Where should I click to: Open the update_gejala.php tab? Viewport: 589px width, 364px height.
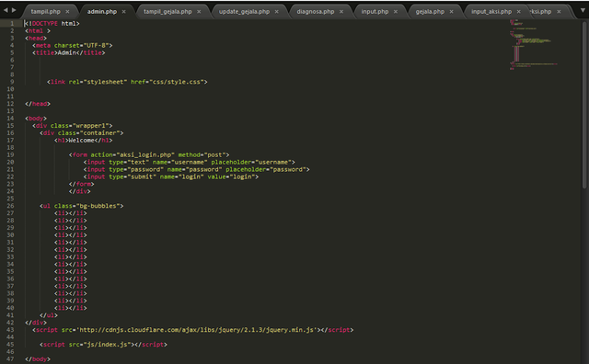pos(244,12)
